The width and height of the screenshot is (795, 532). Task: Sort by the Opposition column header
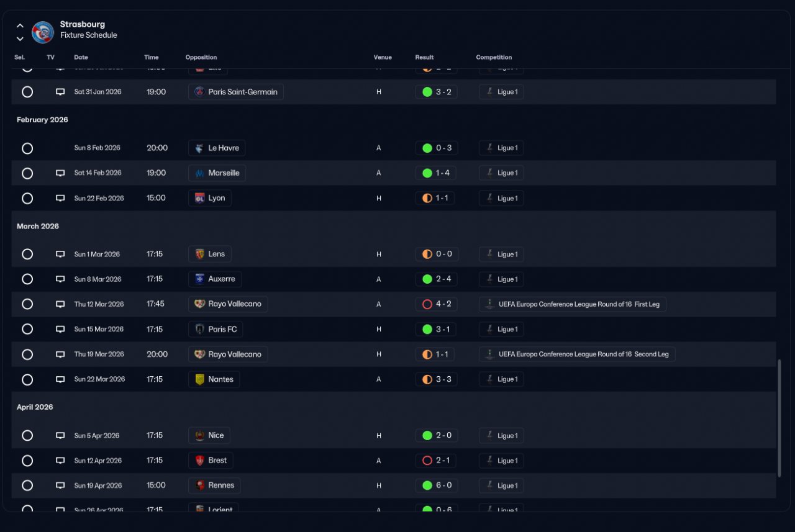tap(201, 58)
